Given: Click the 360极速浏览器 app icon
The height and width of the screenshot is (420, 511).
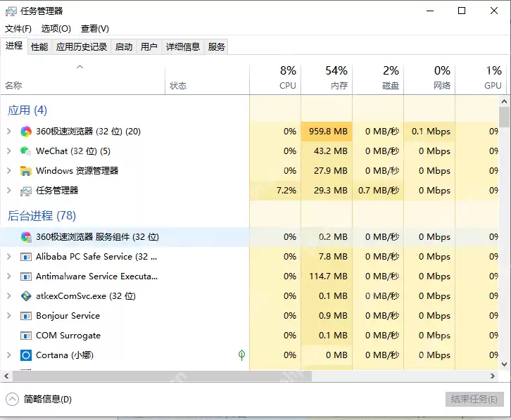Looking at the screenshot, I should 26,132.
